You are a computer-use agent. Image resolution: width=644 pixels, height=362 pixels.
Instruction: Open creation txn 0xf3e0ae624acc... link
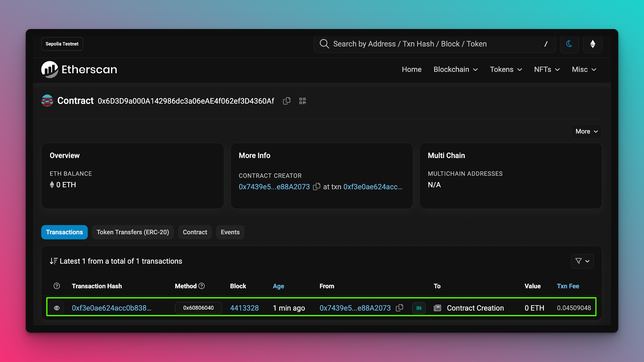click(x=373, y=186)
